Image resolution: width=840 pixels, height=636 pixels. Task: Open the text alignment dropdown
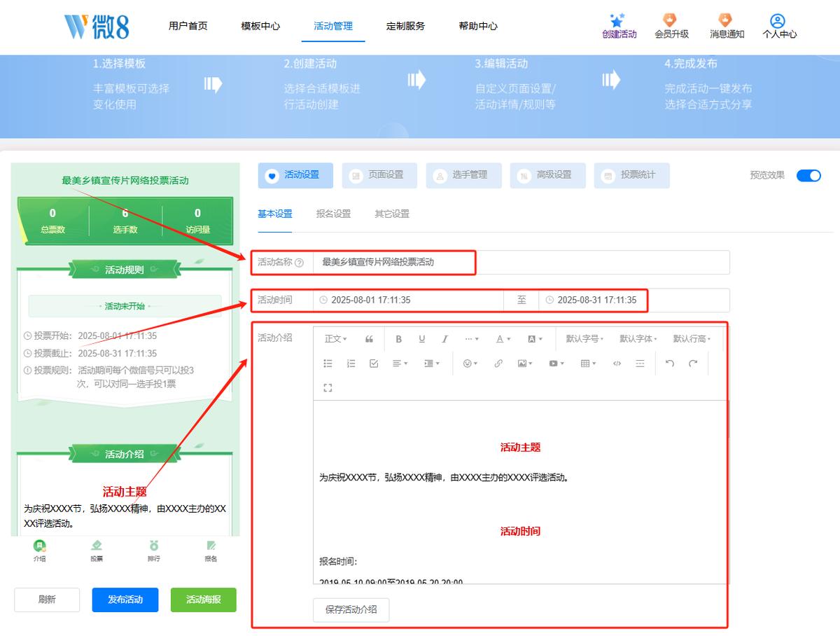coord(400,364)
